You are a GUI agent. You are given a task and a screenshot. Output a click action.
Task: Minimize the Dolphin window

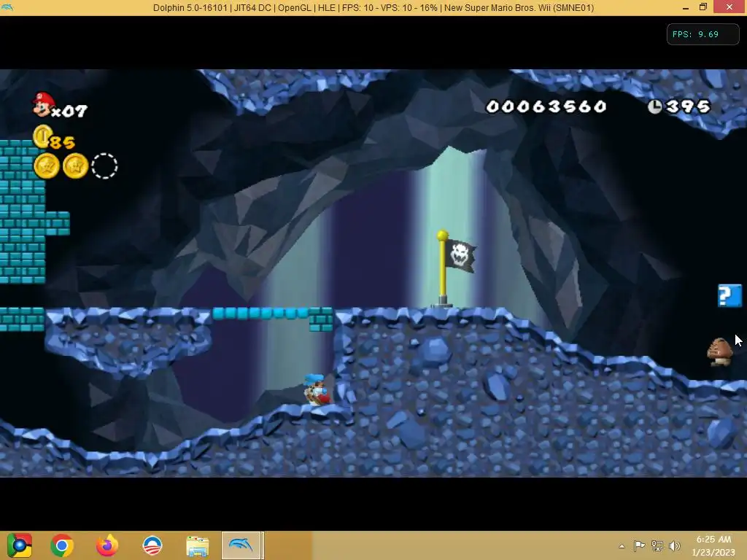686,7
